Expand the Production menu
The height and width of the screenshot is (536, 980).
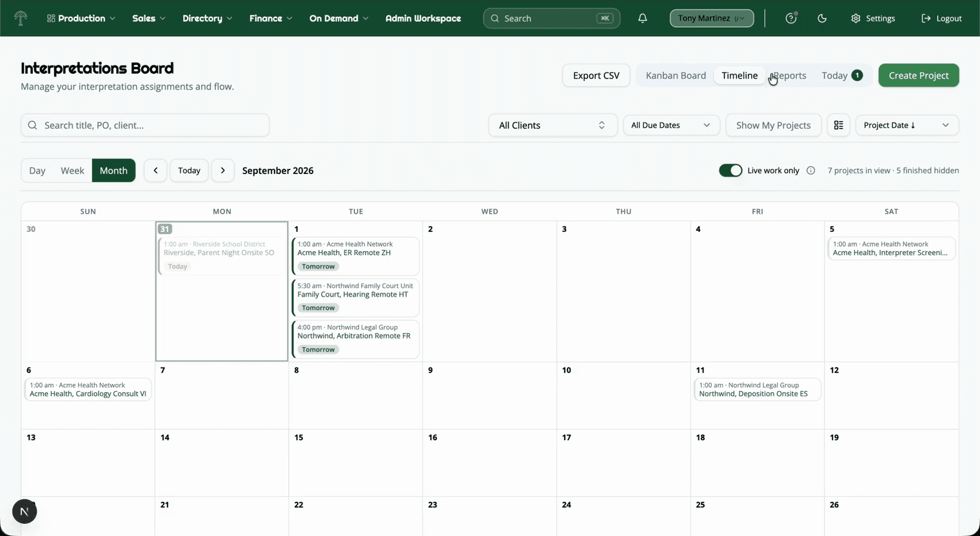(81, 18)
